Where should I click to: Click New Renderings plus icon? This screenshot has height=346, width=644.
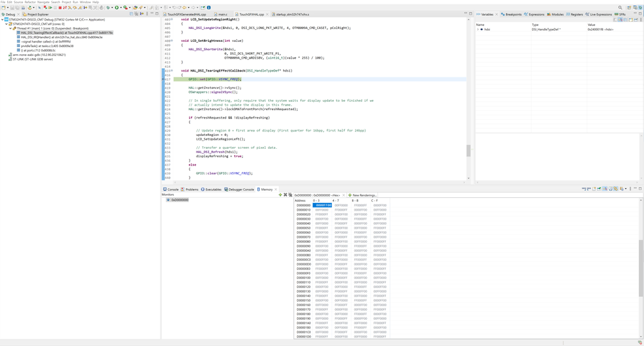pos(350,195)
